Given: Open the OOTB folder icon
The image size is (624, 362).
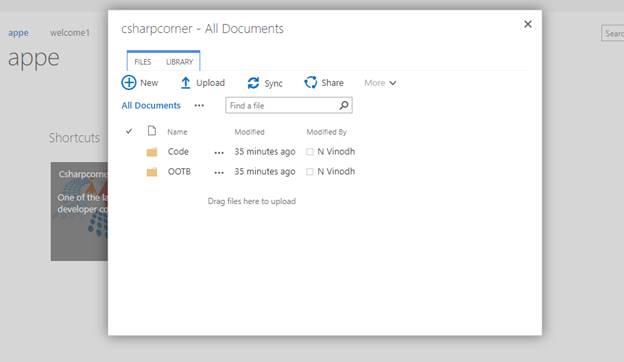Looking at the screenshot, I should (152, 172).
